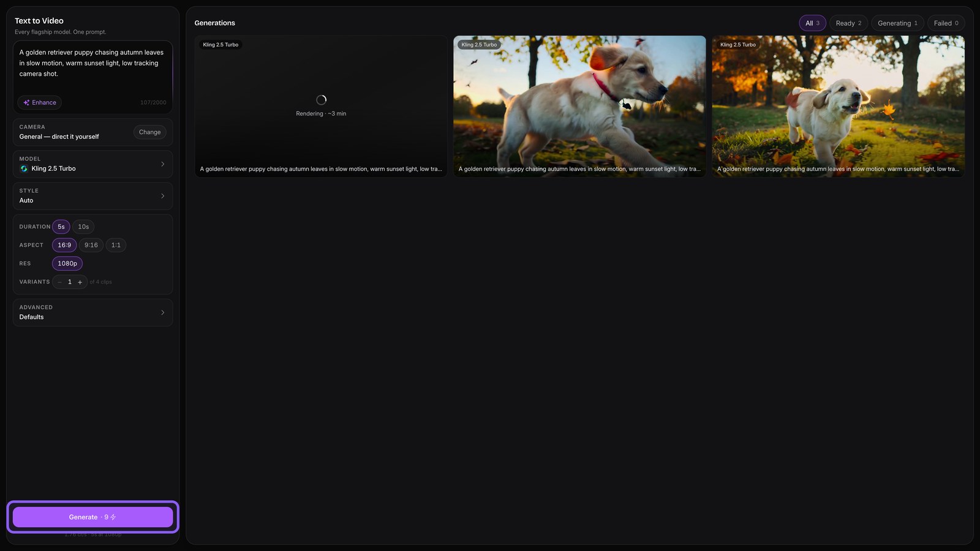Click the variants count value 1
The image size is (980, 551).
[x=70, y=282]
